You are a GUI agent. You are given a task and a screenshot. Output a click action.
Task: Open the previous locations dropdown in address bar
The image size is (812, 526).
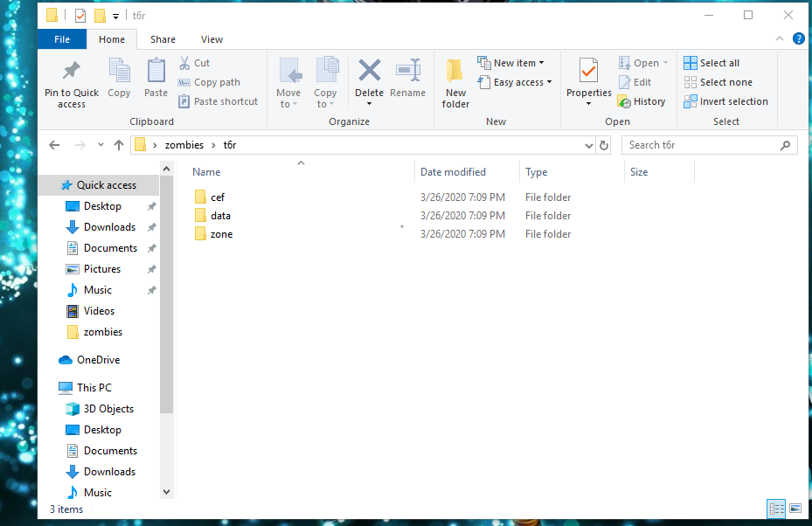[589, 144]
